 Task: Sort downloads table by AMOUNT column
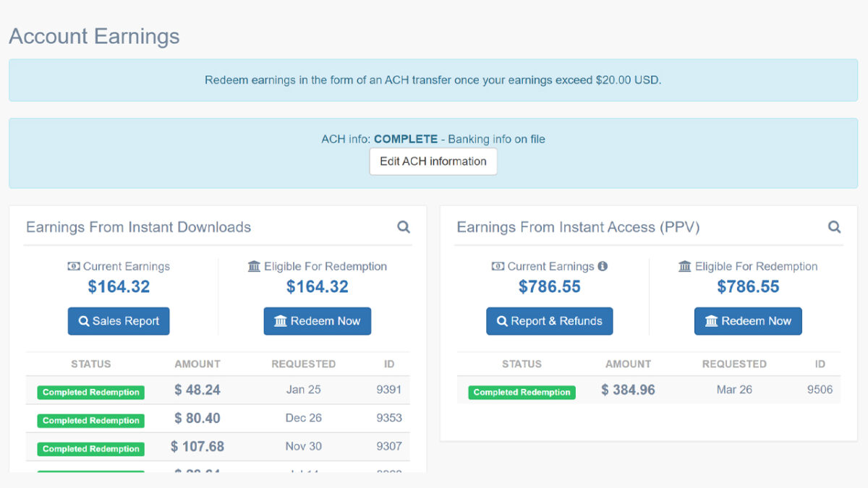click(x=197, y=364)
